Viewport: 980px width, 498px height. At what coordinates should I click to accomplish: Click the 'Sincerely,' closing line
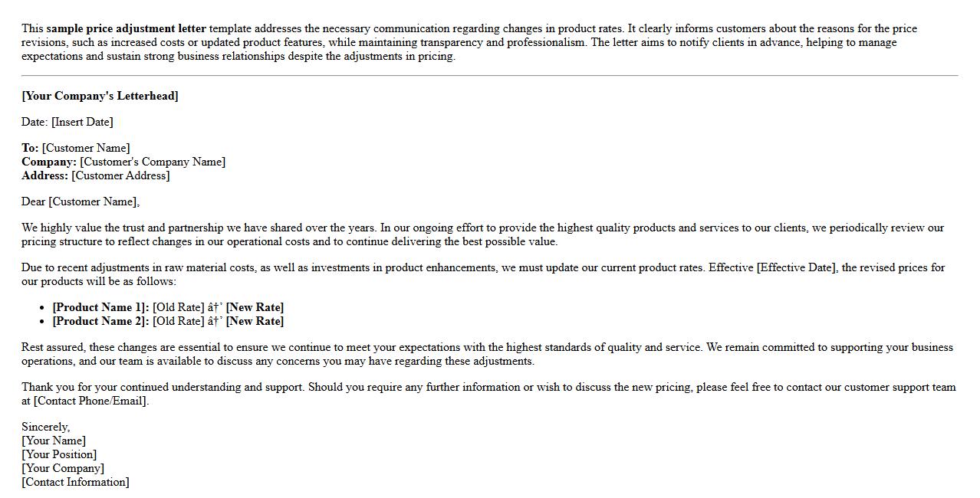pos(45,427)
